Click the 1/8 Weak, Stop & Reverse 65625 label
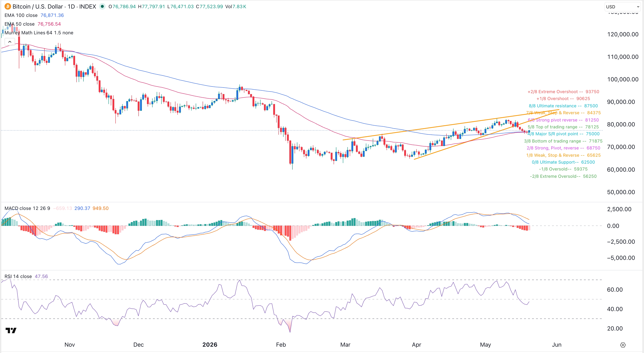The image size is (644, 353). (x=563, y=155)
